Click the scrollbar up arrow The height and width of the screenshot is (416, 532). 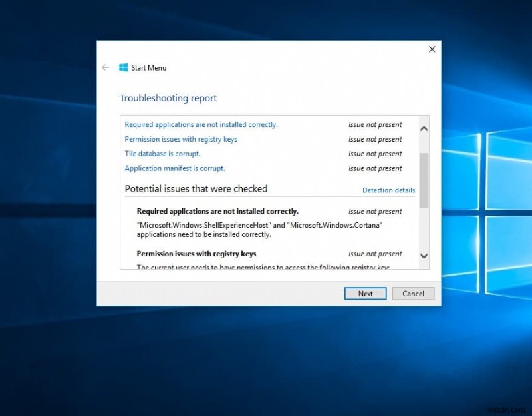pyautogui.click(x=424, y=127)
